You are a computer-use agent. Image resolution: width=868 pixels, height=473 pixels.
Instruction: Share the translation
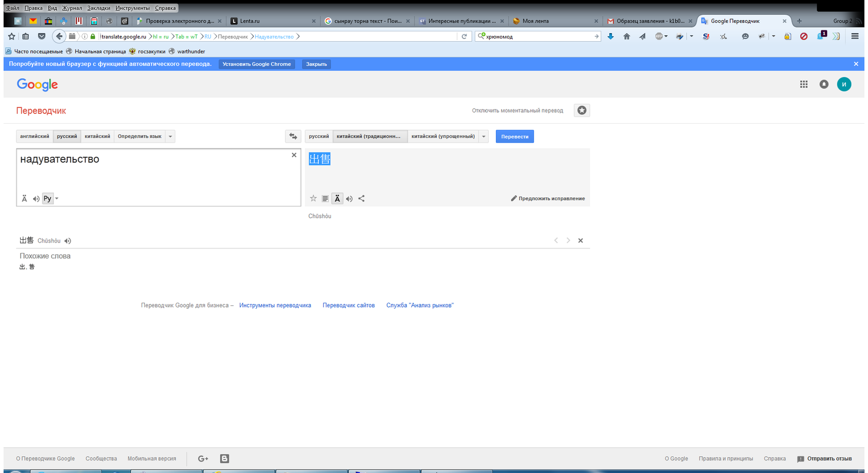coord(361,199)
